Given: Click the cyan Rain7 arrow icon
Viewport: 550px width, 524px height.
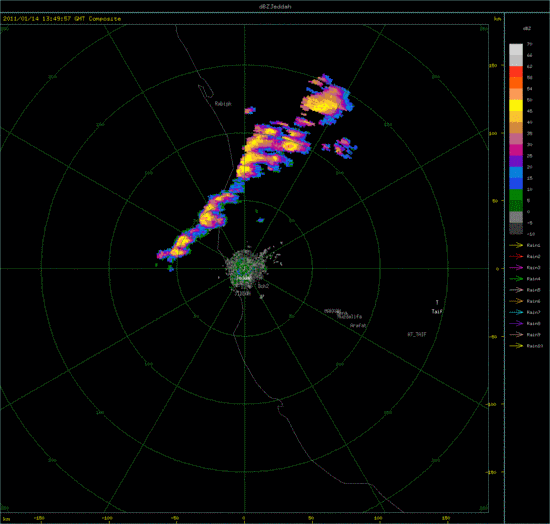Looking at the screenshot, I should coord(516,312).
